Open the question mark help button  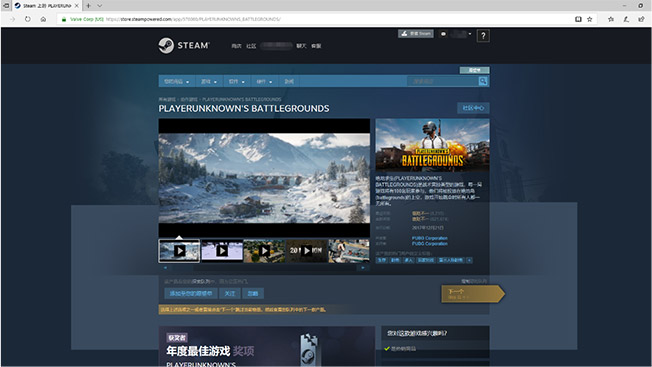click(x=483, y=36)
